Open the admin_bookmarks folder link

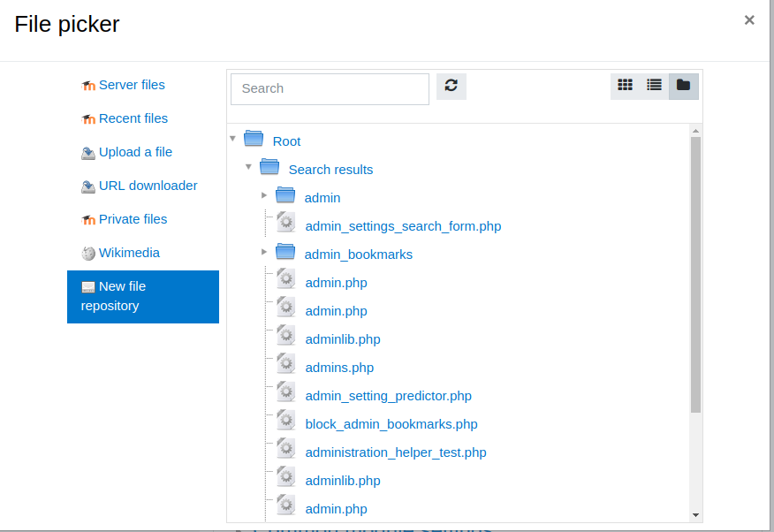pos(359,255)
